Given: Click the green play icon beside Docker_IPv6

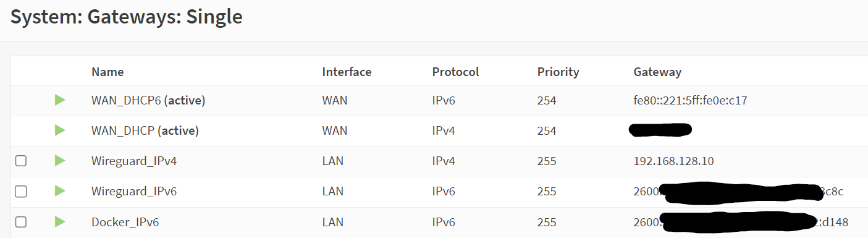Looking at the screenshot, I should 60,221.
